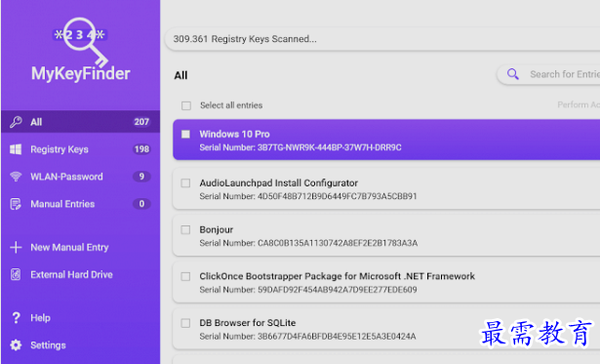
Task: Select the AudioLaunchpad Install Configurator title
Action: pyautogui.click(x=279, y=182)
